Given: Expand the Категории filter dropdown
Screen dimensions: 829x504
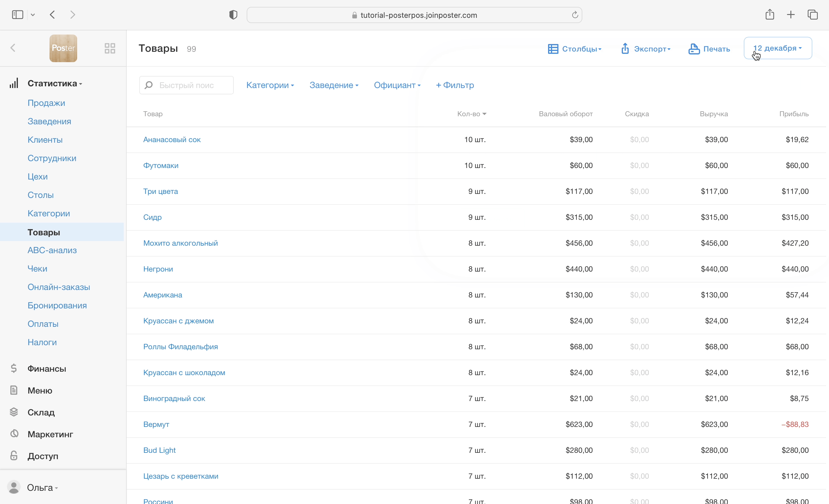Looking at the screenshot, I should tap(270, 85).
